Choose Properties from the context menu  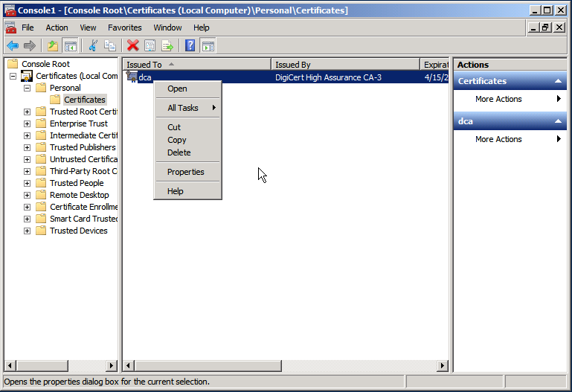pyautogui.click(x=186, y=172)
